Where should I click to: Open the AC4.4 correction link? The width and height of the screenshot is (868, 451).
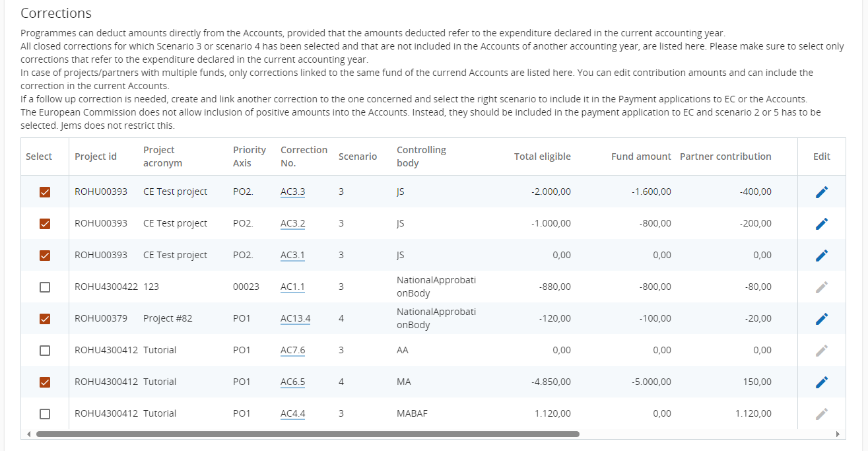292,413
